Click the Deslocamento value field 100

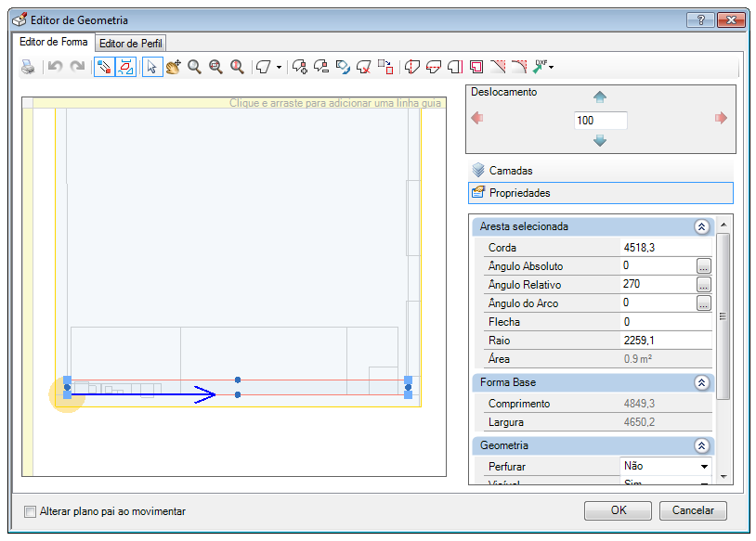click(601, 121)
